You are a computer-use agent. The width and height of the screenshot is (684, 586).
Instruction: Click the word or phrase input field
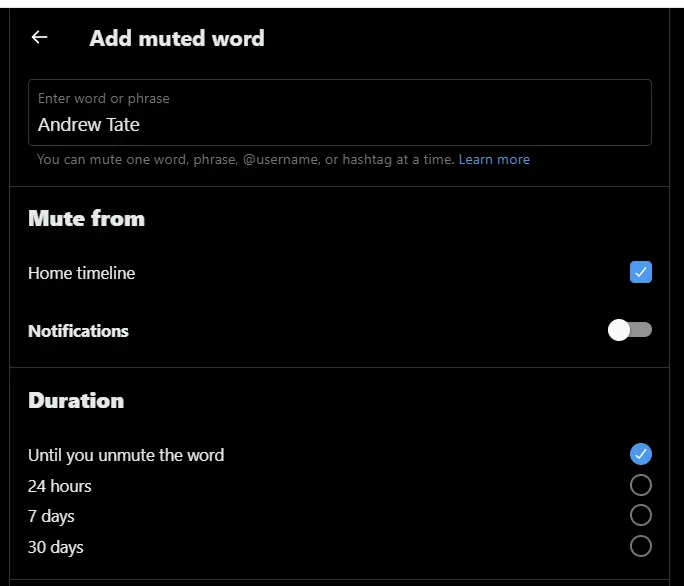pos(340,113)
